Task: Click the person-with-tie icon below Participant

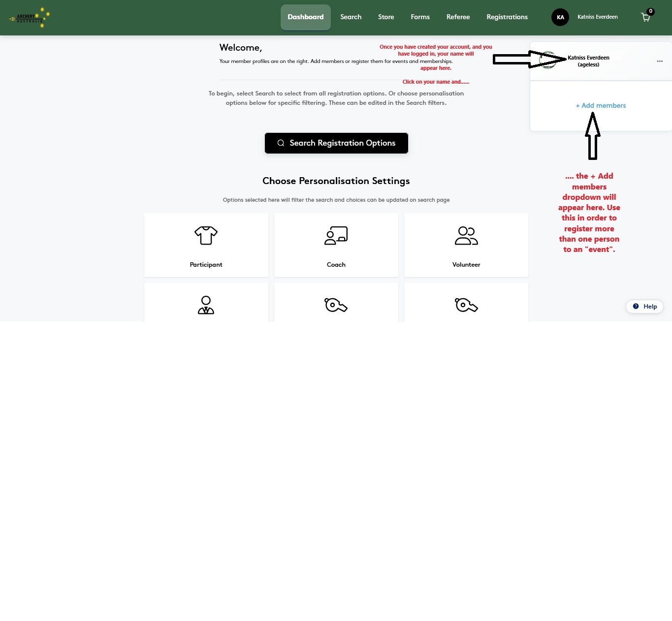Action: (206, 305)
